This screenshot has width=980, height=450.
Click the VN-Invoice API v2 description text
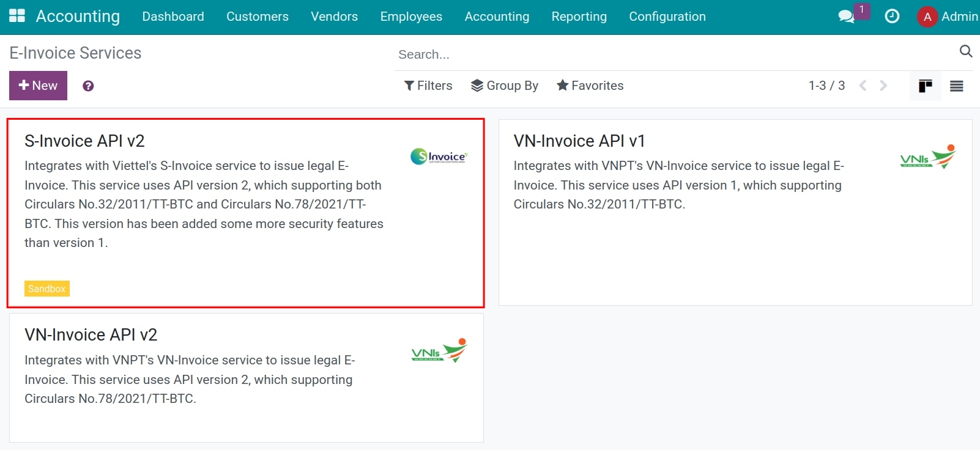190,379
